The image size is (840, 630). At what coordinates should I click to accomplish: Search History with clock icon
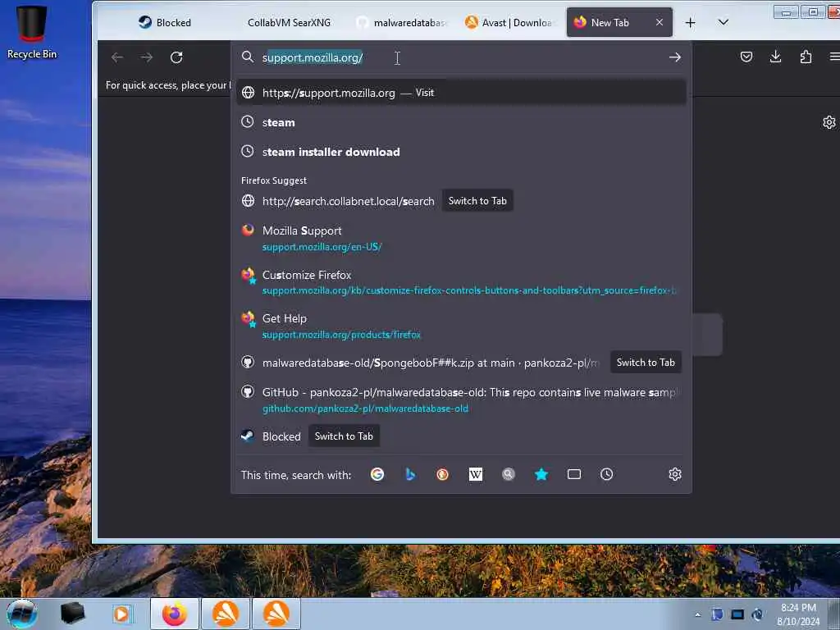[606, 474]
